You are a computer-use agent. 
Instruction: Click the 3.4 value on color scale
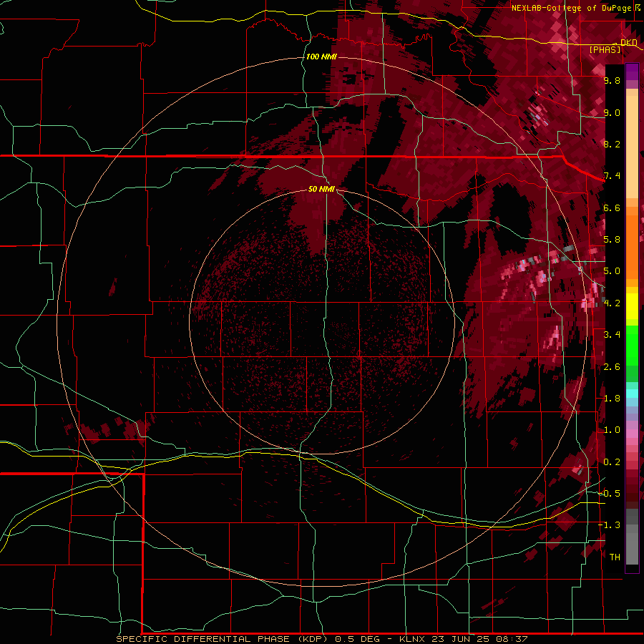pos(612,335)
